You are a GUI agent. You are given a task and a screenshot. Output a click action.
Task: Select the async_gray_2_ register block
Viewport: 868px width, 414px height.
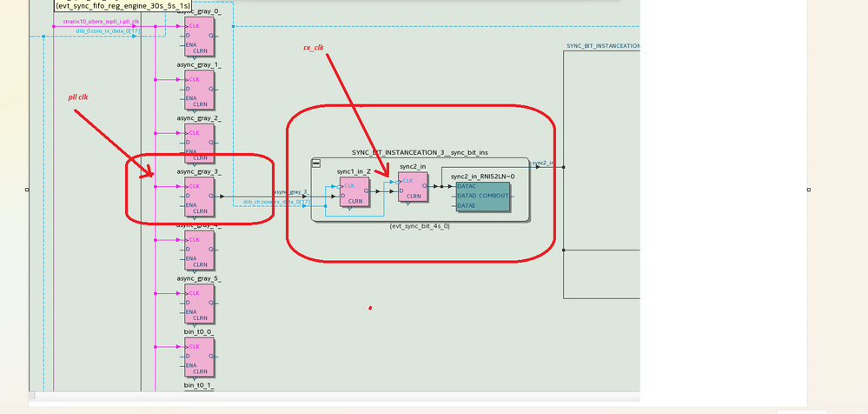pos(199,143)
